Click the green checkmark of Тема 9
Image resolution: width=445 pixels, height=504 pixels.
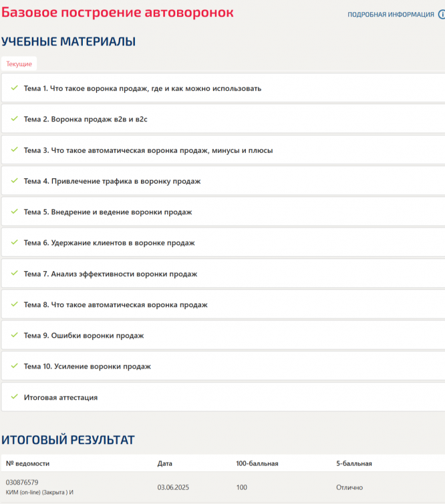point(14,334)
